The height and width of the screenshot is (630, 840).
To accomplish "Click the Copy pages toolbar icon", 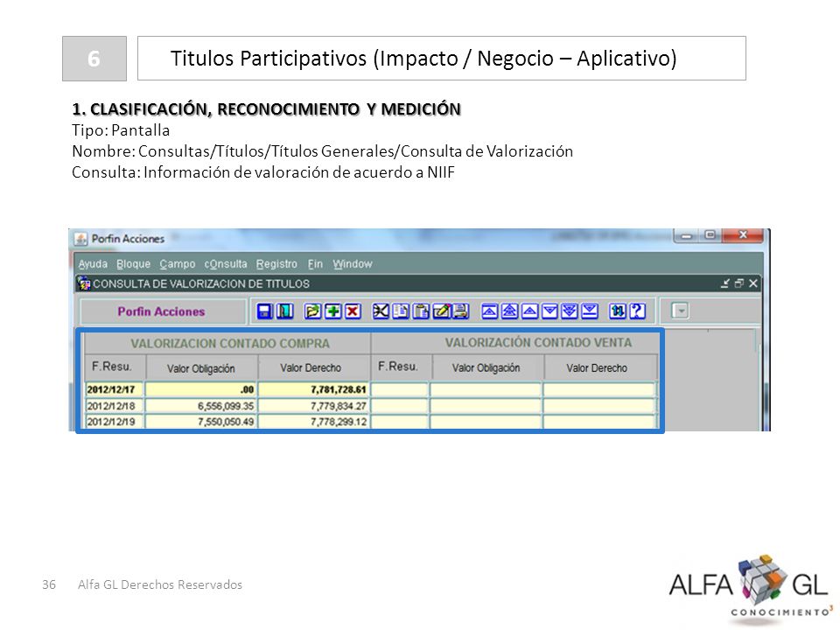I will [401, 311].
